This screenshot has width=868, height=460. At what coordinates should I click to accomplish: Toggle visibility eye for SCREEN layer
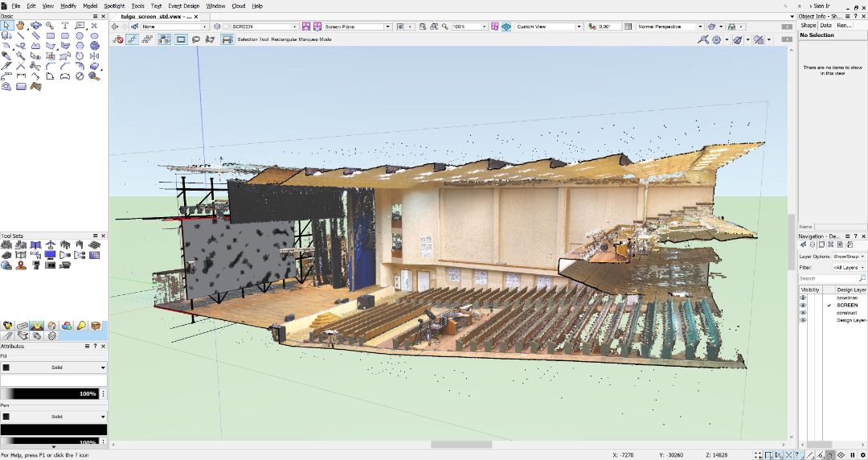pyautogui.click(x=802, y=306)
